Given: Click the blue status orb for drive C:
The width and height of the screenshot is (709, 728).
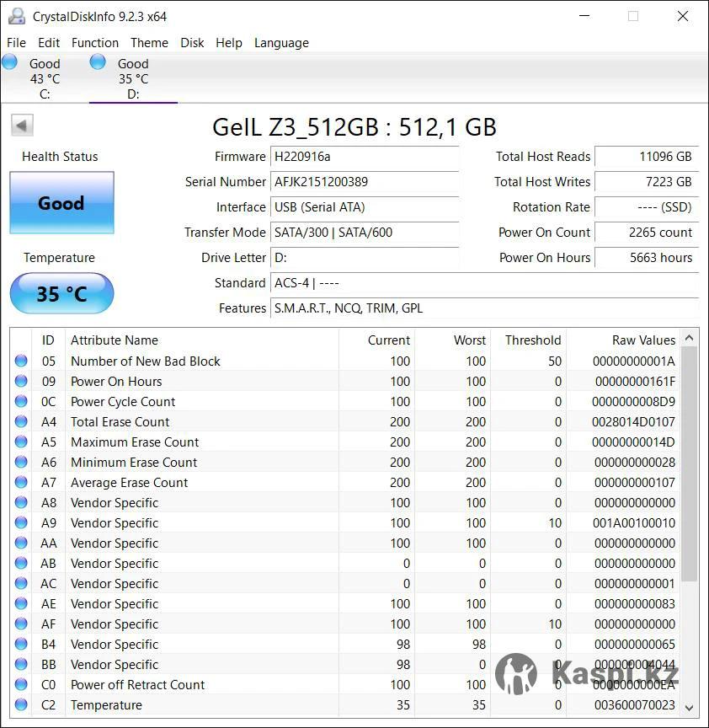Looking at the screenshot, I should [9, 62].
